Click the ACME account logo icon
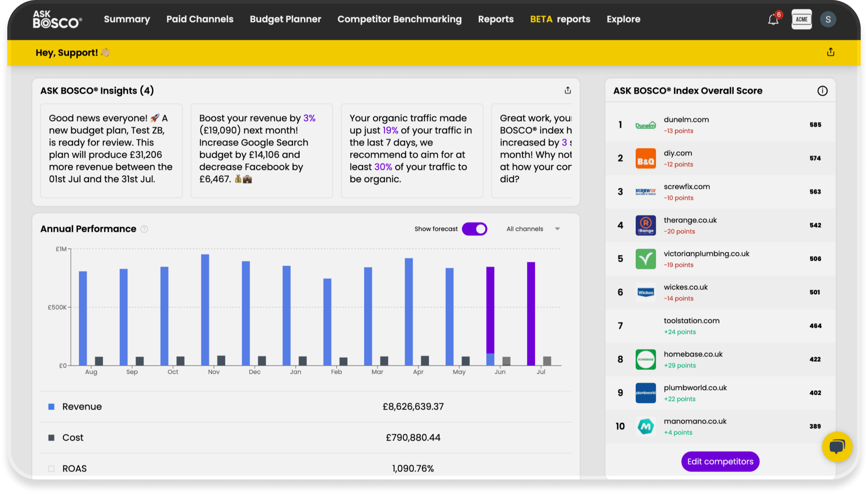The height and width of the screenshot is (494, 868). [x=801, y=19]
